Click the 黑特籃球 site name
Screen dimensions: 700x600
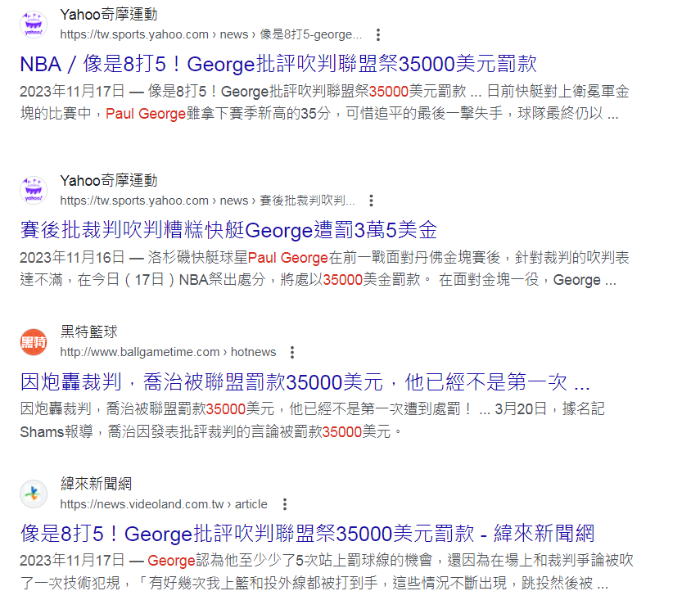point(89,332)
